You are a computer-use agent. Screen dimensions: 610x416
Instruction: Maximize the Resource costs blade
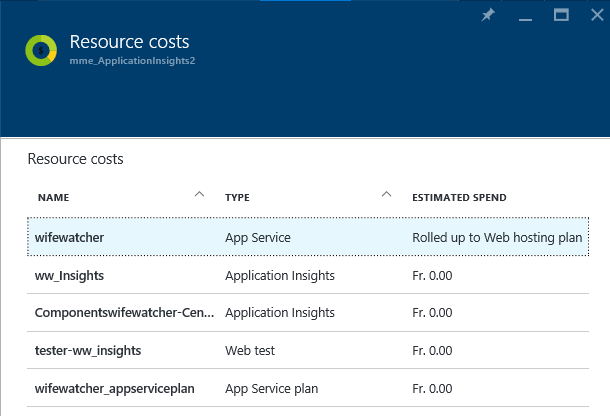[x=561, y=15]
